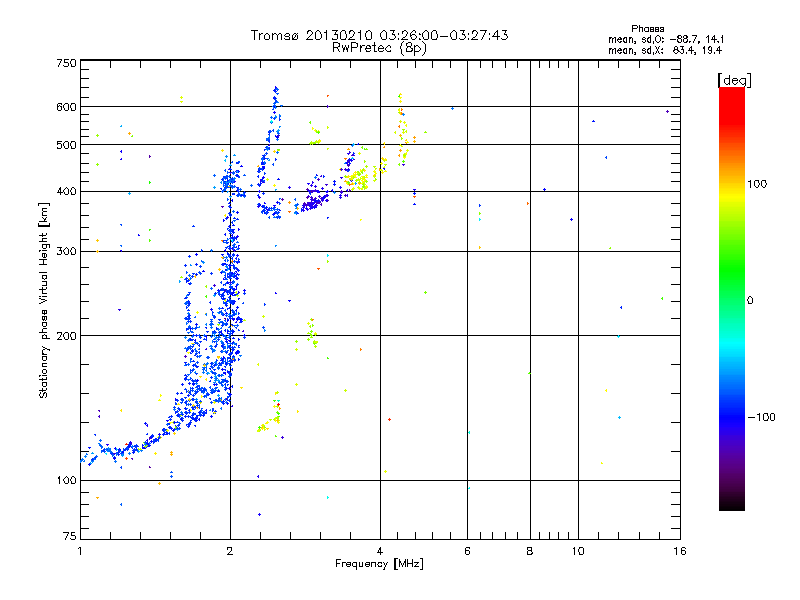800x600 pixels.
Task: Click the x-axis tick label '6'
Action: click(467, 551)
